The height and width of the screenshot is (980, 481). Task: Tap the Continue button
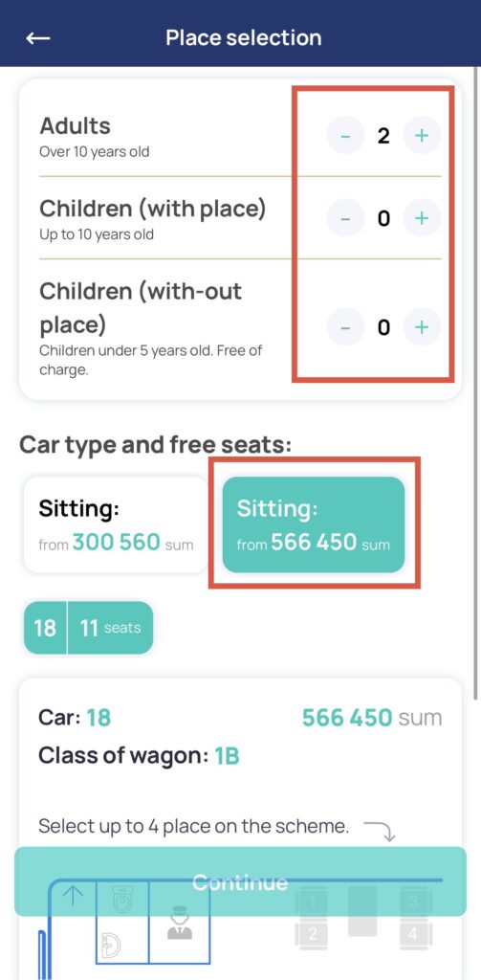241,881
